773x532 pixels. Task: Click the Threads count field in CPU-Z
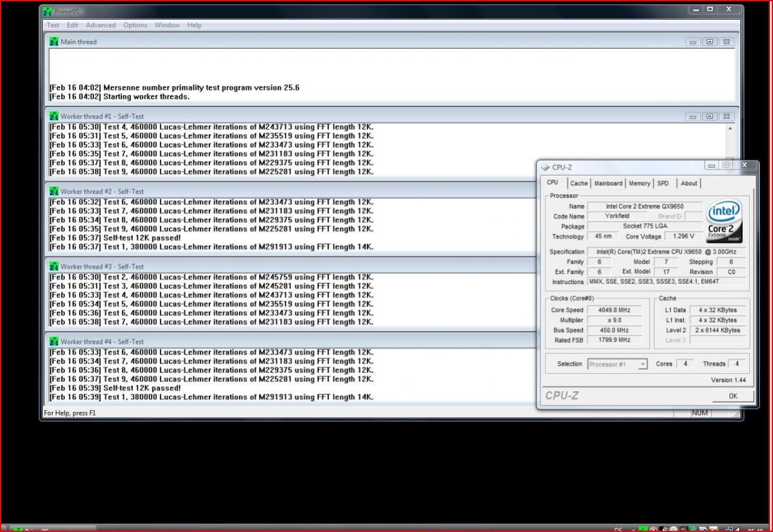coord(737,364)
